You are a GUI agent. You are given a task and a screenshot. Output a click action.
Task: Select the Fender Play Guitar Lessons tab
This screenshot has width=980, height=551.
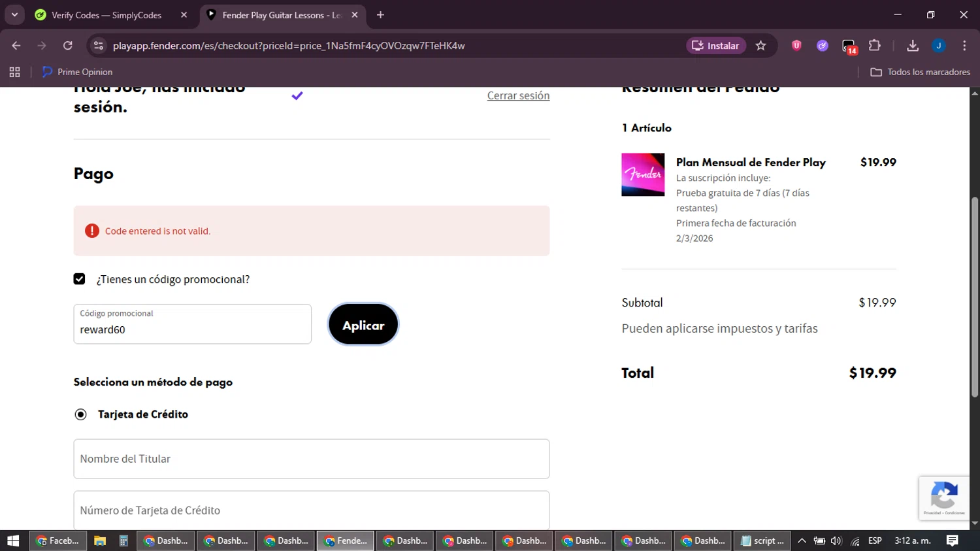click(x=281, y=15)
